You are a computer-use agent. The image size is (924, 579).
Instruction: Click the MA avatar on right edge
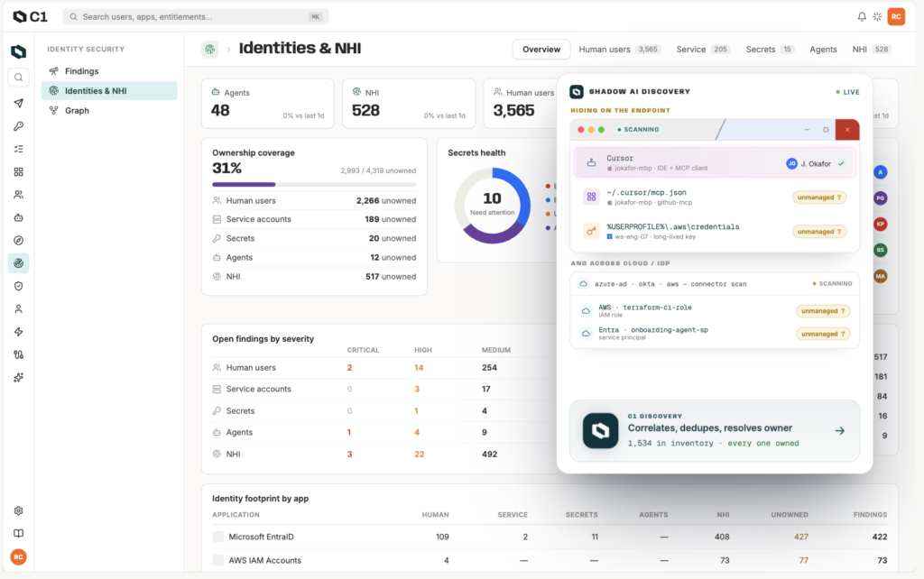[881, 276]
